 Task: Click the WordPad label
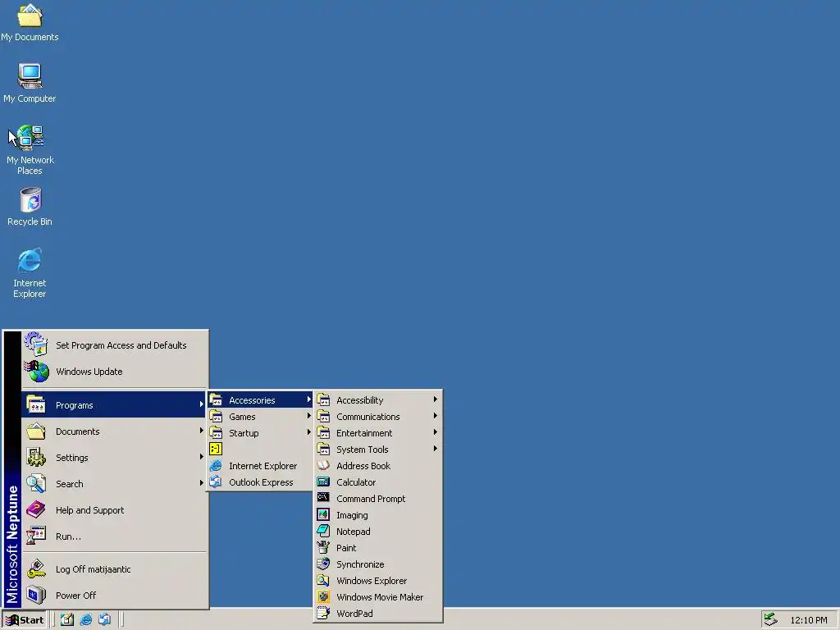coord(354,614)
